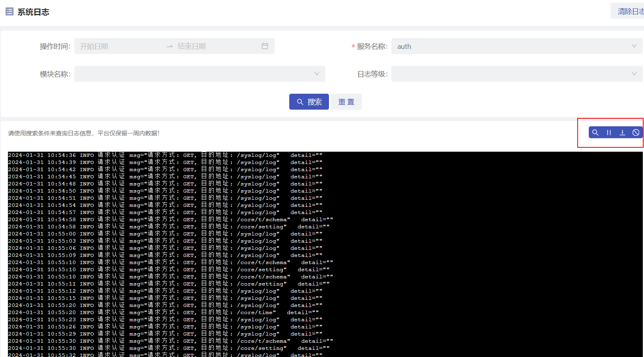Screen dimensions: 644x357
Task: Select log line at 10:54:39
Action: tap(165, 162)
